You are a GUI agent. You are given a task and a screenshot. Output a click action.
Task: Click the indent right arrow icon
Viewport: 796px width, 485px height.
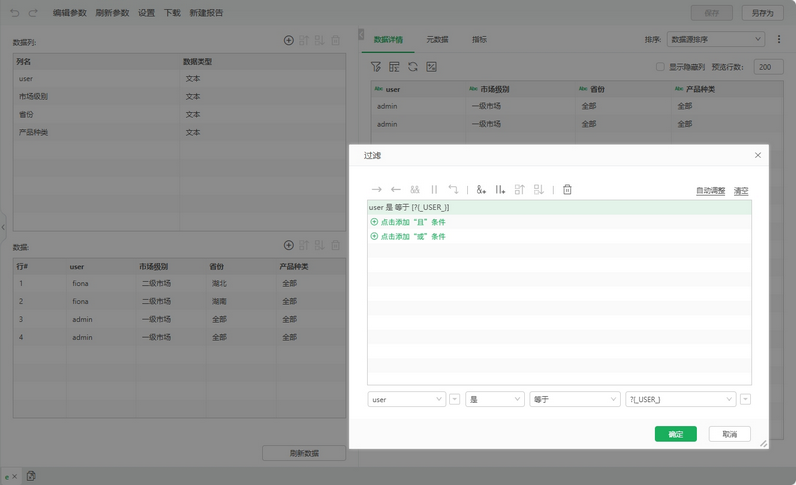pos(377,190)
